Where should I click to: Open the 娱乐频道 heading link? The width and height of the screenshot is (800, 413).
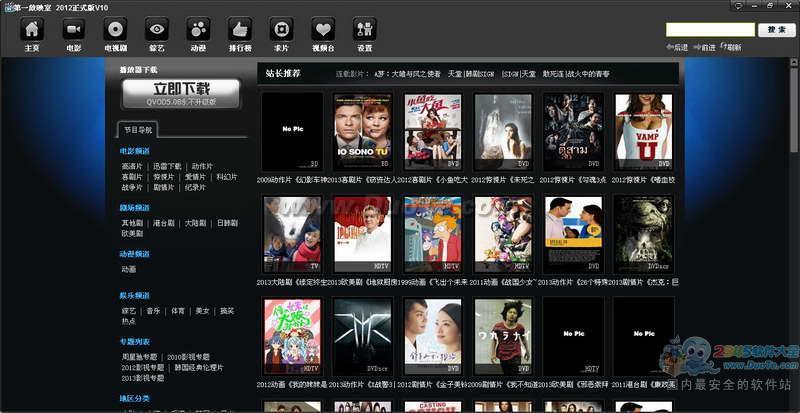[135, 296]
